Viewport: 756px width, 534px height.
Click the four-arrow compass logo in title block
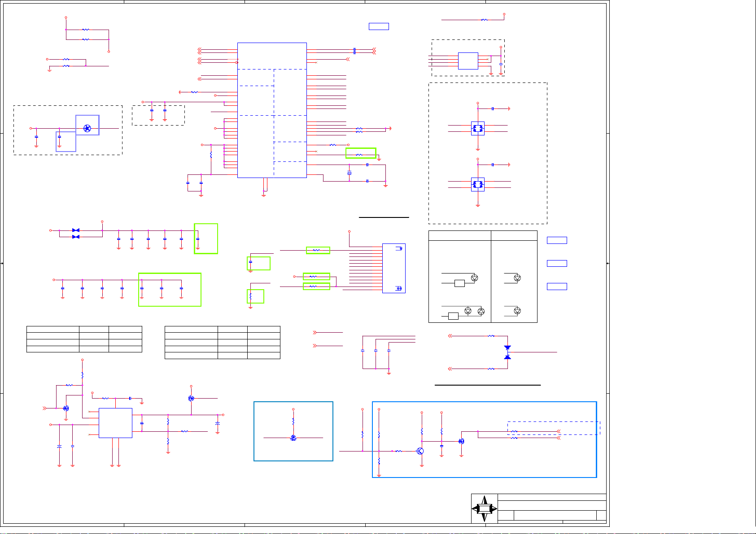pyautogui.click(x=484, y=508)
